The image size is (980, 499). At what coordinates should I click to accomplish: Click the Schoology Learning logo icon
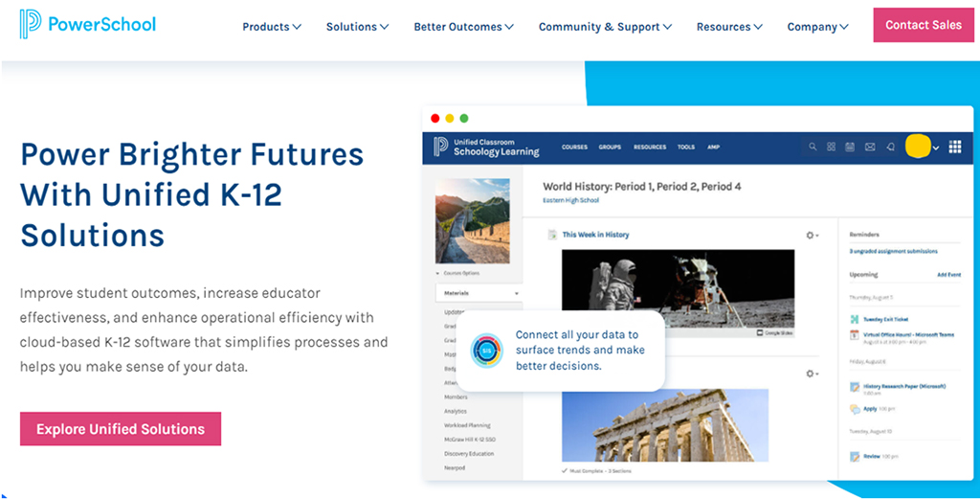click(440, 147)
